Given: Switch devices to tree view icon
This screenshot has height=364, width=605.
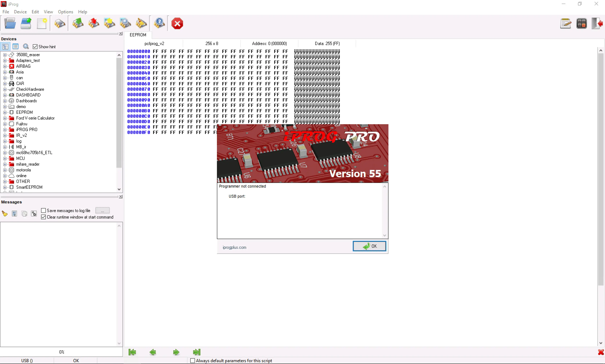Looking at the screenshot, I should pyautogui.click(x=5, y=46).
